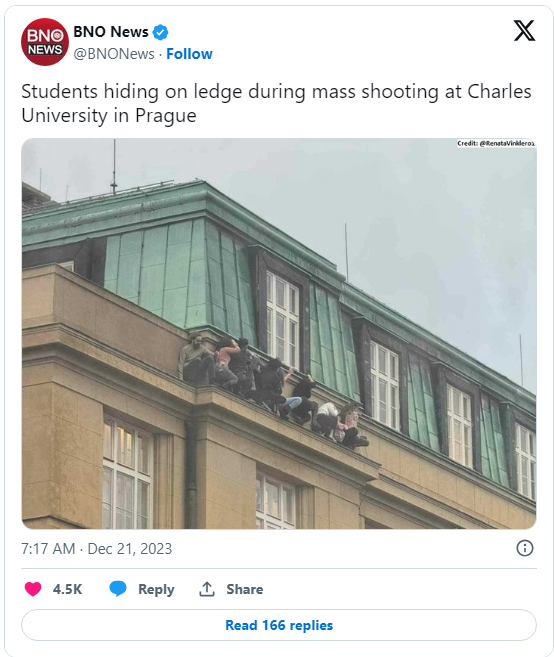Open the 4.5K likes count
The height and width of the screenshot is (657, 554).
tap(67, 589)
